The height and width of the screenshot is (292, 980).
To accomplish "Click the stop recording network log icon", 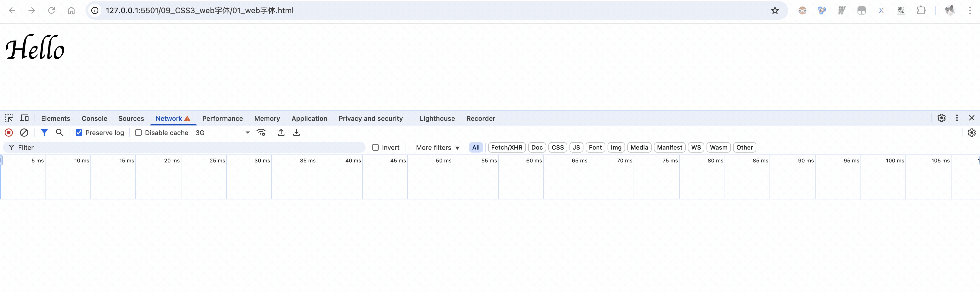I will [x=9, y=133].
